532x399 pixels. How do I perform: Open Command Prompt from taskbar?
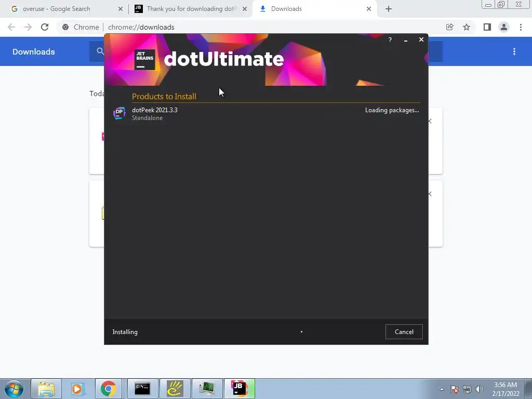click(x=142, y=389)
